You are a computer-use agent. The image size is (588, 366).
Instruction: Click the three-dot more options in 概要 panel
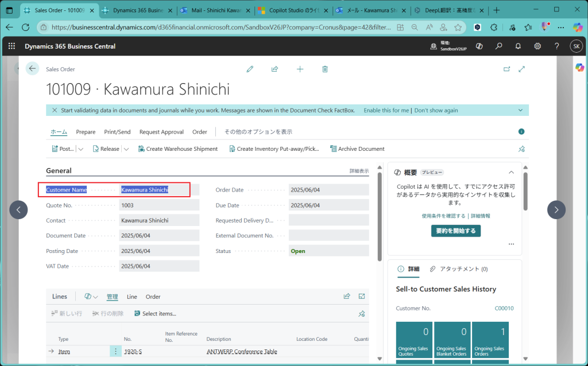511,244
